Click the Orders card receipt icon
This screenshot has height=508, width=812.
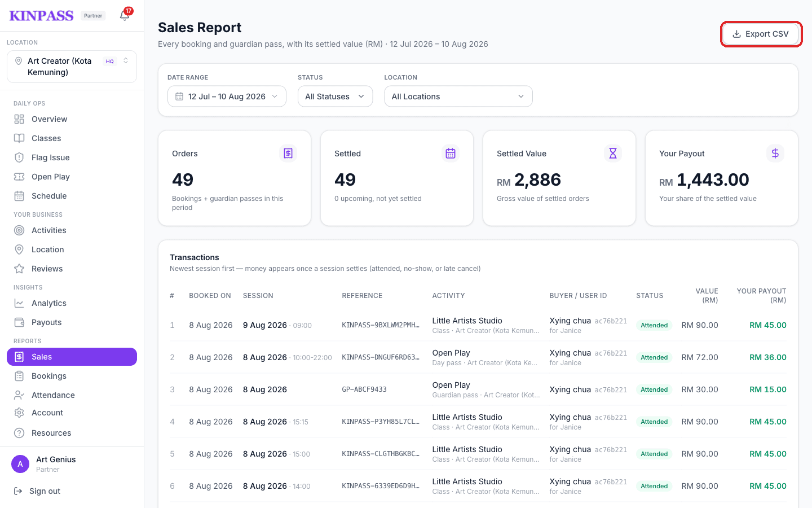pyautogui.click(x=288, y=153)
